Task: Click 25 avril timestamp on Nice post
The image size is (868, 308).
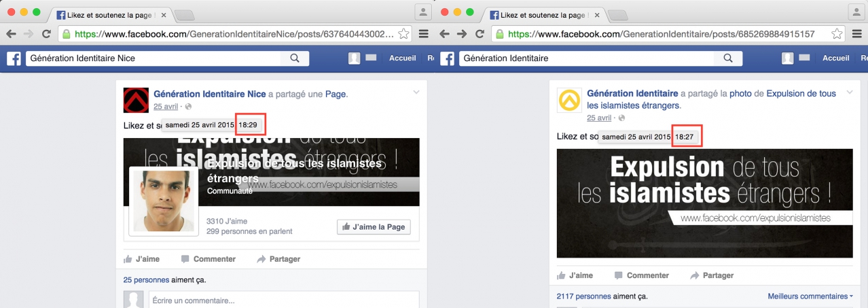Action: pyautogui.click(x=166, y=107)
